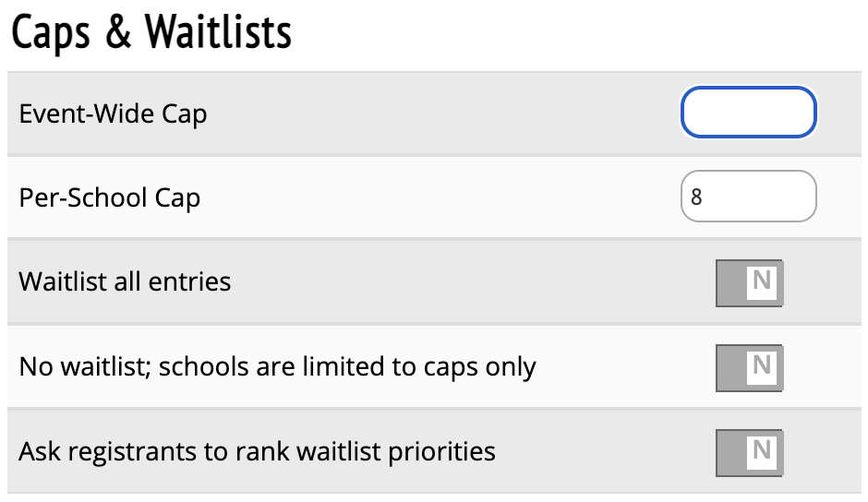
Task: Click gray track of Waitlist all entries toggle
Action: pos(729,282)
